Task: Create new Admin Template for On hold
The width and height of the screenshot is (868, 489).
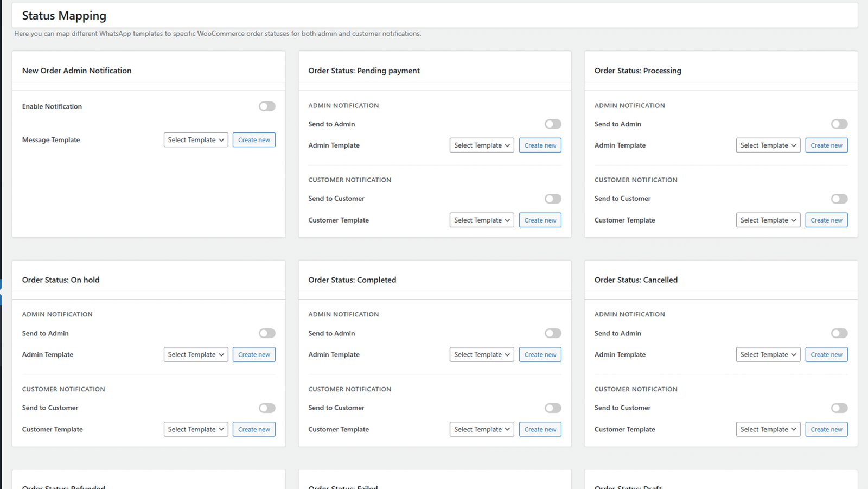Action: pos(254,355)
